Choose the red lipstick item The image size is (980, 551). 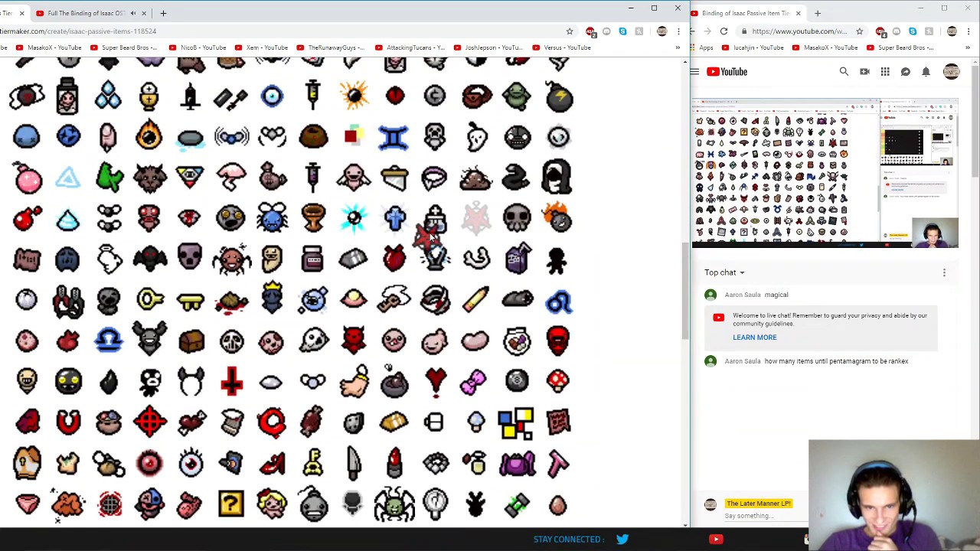coord(395,463)
